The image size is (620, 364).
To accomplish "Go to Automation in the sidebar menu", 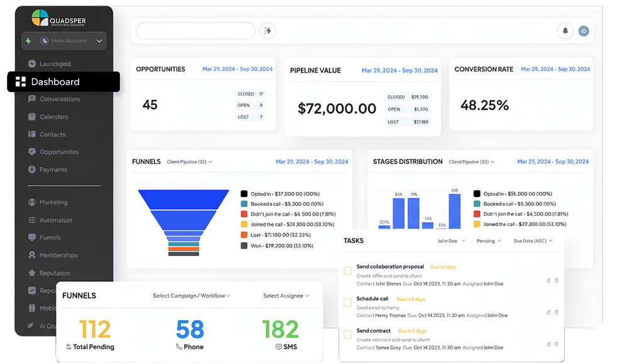I will click(55, 220).
